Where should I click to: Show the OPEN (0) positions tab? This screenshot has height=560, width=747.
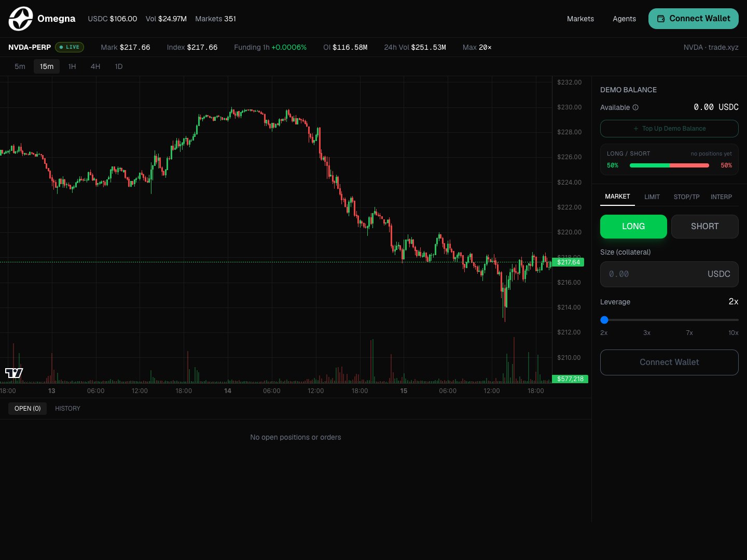[27, 409]
